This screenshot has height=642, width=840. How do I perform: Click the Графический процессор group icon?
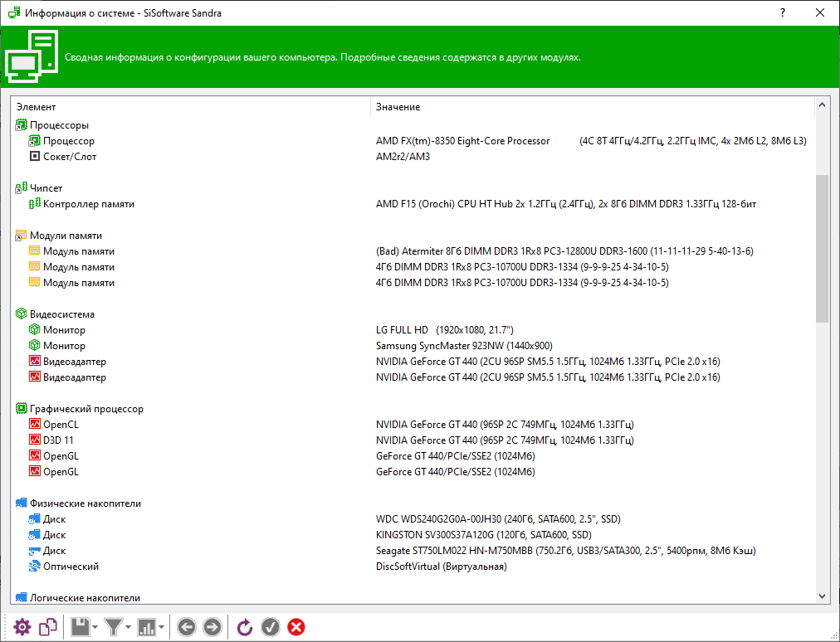point(21,409)
